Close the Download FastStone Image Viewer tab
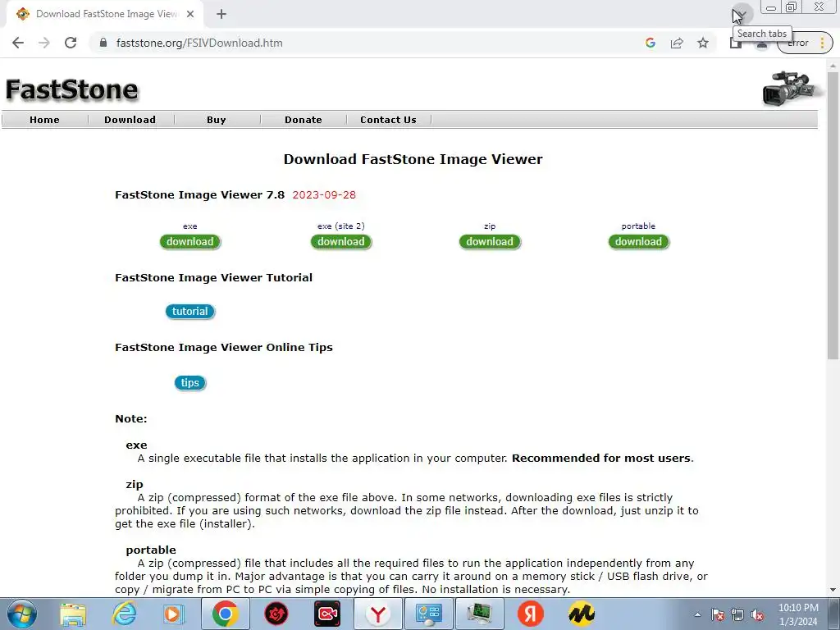 coord(190,15)
